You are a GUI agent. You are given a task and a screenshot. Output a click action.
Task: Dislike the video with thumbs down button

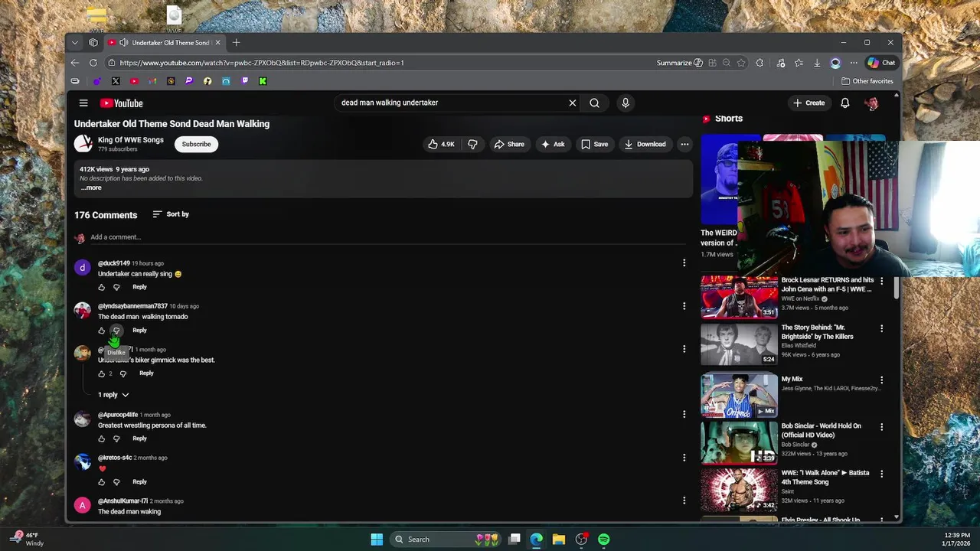tap(472, 144)
